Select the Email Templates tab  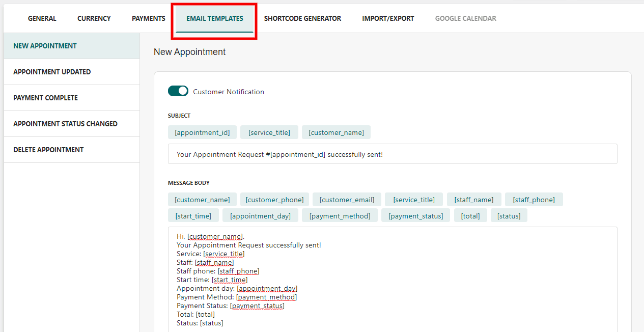(x=215, y=18)
